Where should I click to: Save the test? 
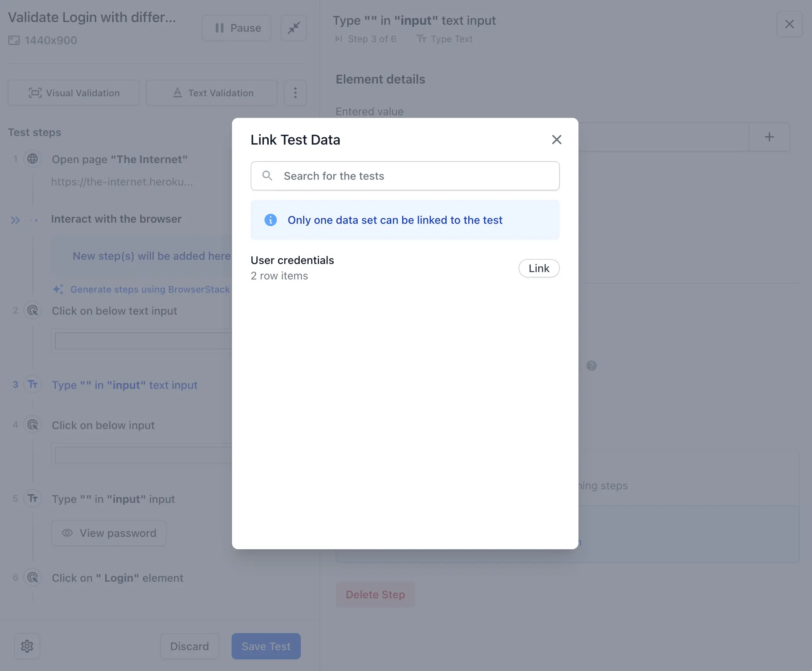tap(266, 646)
